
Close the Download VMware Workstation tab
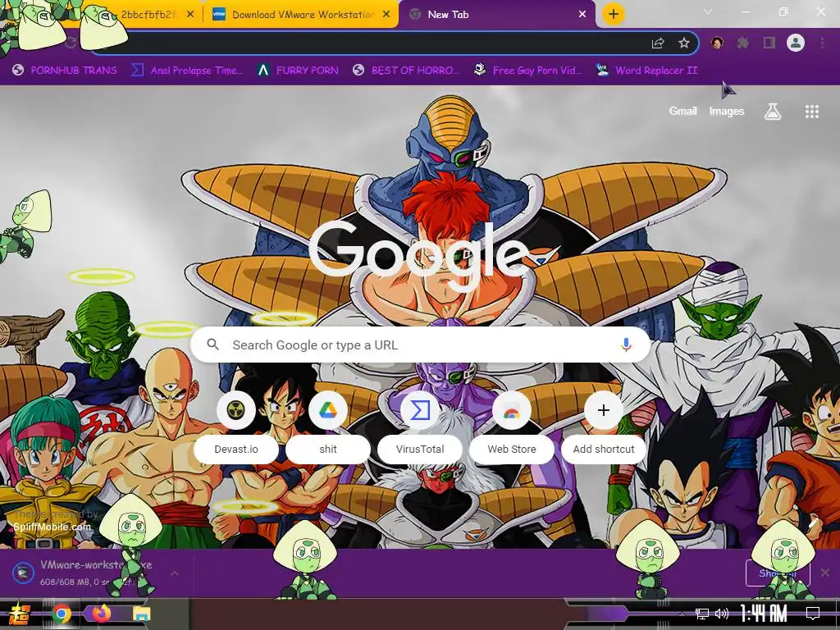[386, 15]
